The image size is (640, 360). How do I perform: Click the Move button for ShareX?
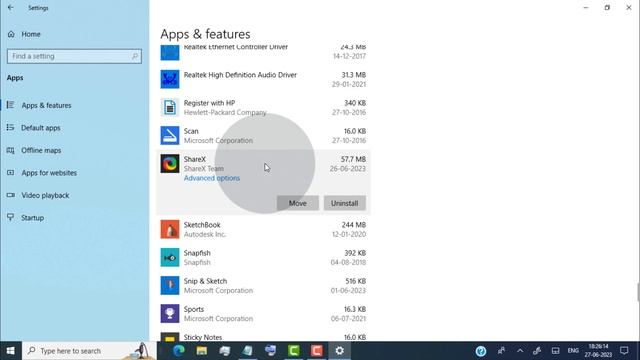[x=298, y=203]
